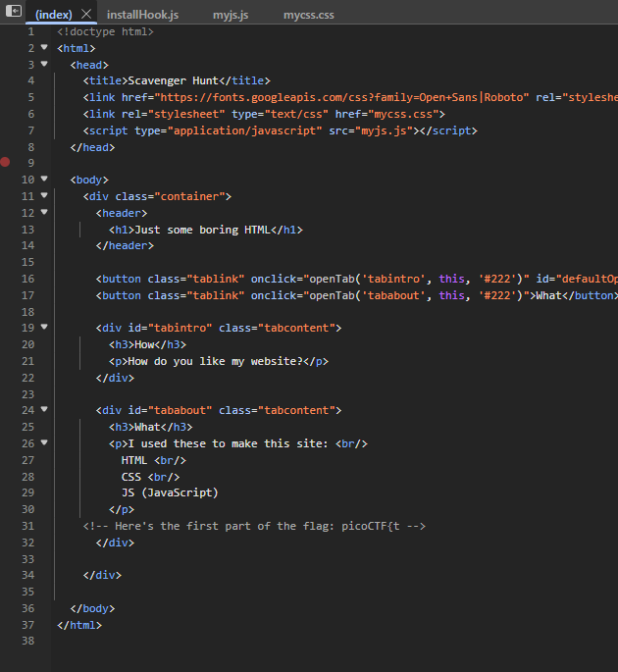Click the "I used these to make this site:" text

click(229, 443)
